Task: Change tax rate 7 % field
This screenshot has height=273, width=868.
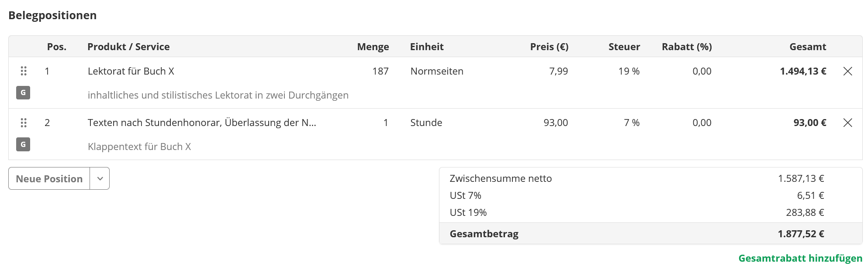Action: pyautogui.click(x=631, y=123)
